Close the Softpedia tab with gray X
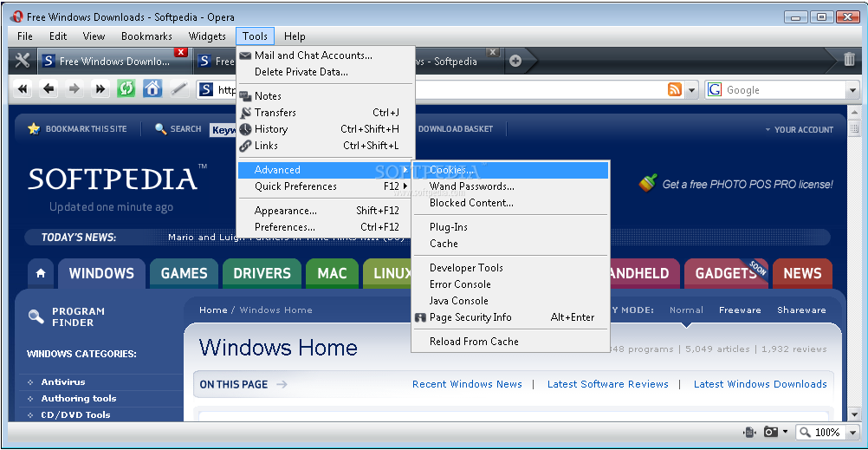 coord(493,53)
